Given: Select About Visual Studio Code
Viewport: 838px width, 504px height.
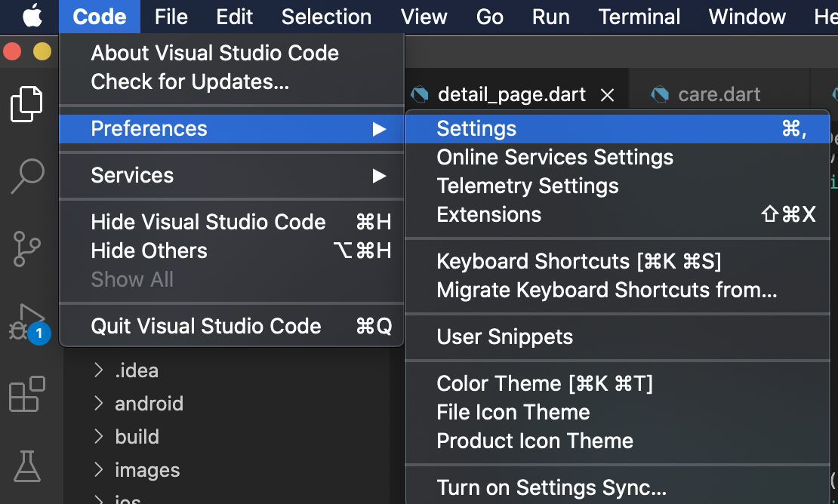Looking at the screenshot, I should (232, 53).
